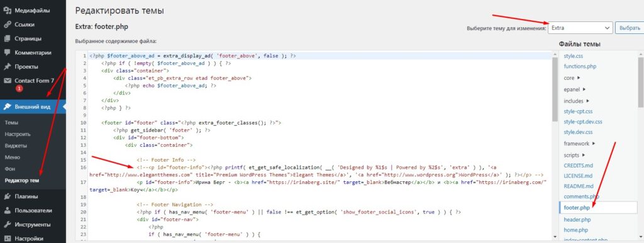The height and width of the screenshot is (243, 644).
Task: Click the Проекты pin icon
Action: click(x=7, y=67)
